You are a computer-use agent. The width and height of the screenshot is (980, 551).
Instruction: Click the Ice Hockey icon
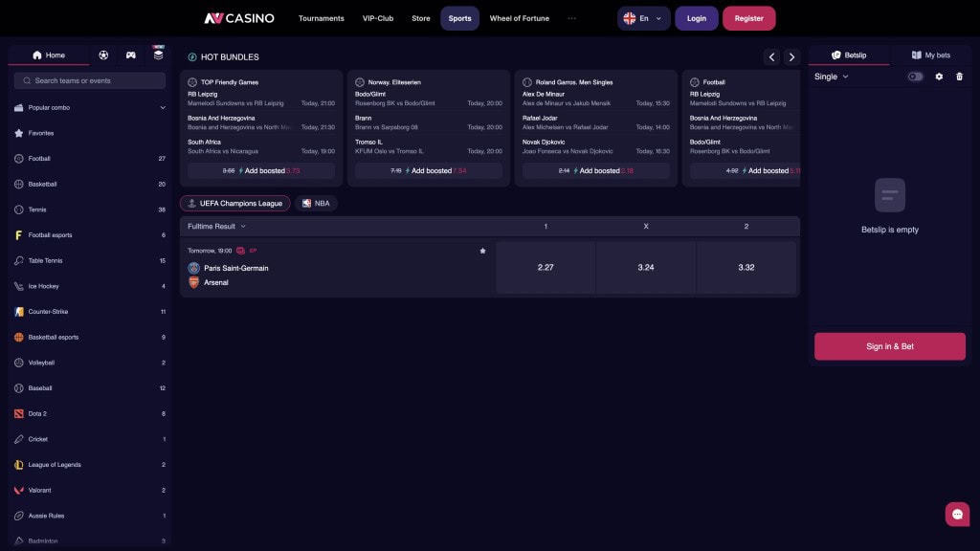[x=19, y=286]
